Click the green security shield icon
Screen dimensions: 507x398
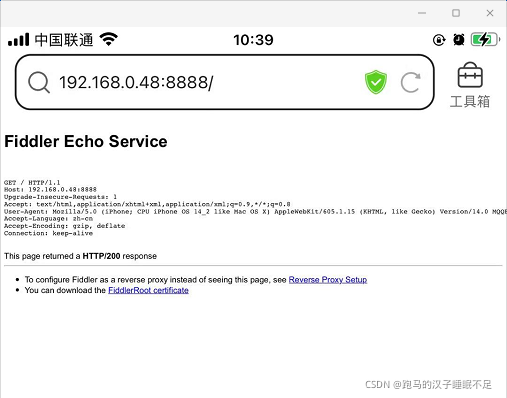pyautogui.click(x=376, y=82)
